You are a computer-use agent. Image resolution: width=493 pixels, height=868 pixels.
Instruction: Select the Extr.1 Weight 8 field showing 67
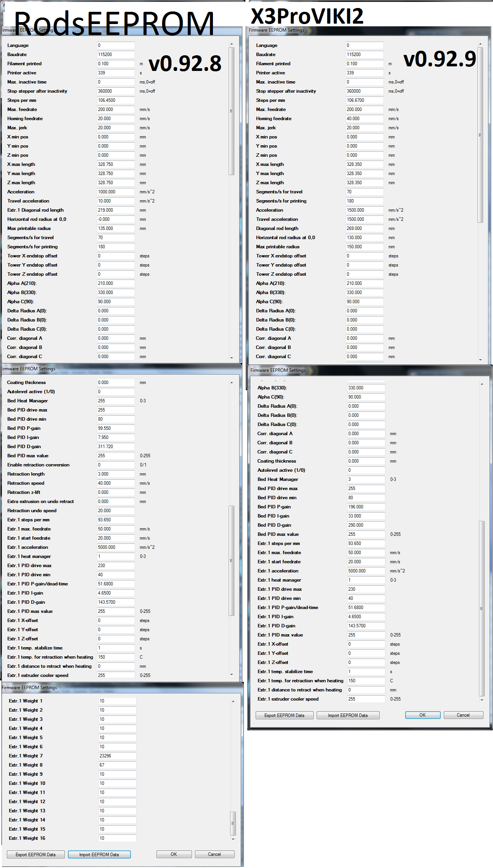117,765
